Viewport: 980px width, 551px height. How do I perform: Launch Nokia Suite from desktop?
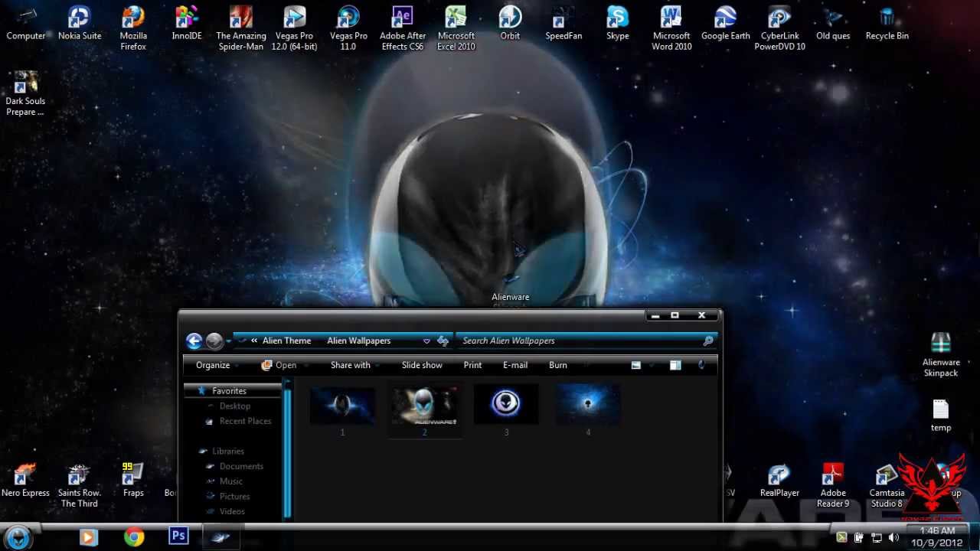point(80,23)
